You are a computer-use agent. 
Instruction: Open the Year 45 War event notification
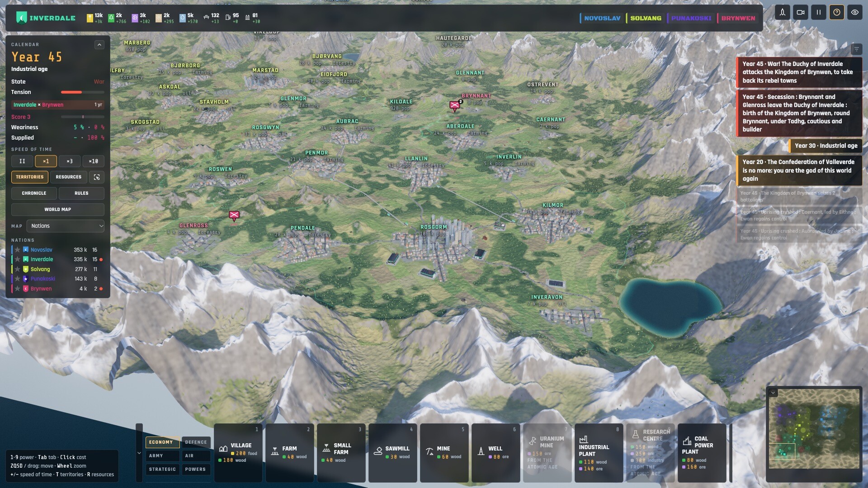point(799,72)
